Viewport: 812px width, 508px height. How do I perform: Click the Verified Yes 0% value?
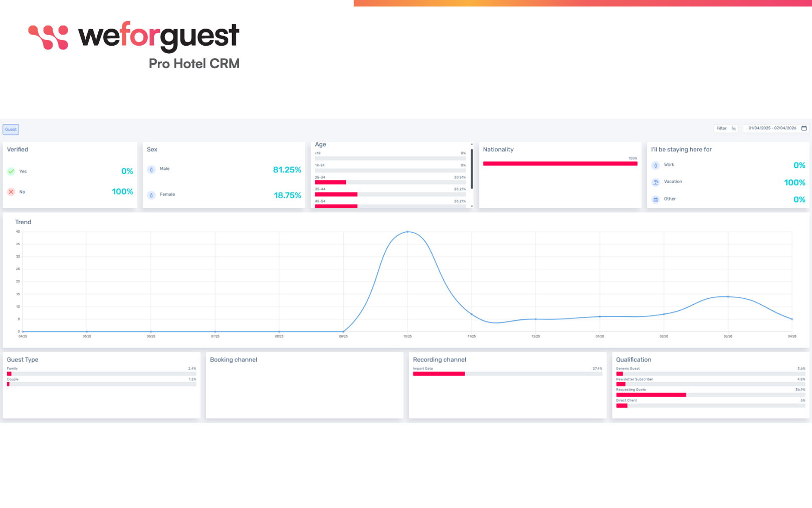point(127,172)
